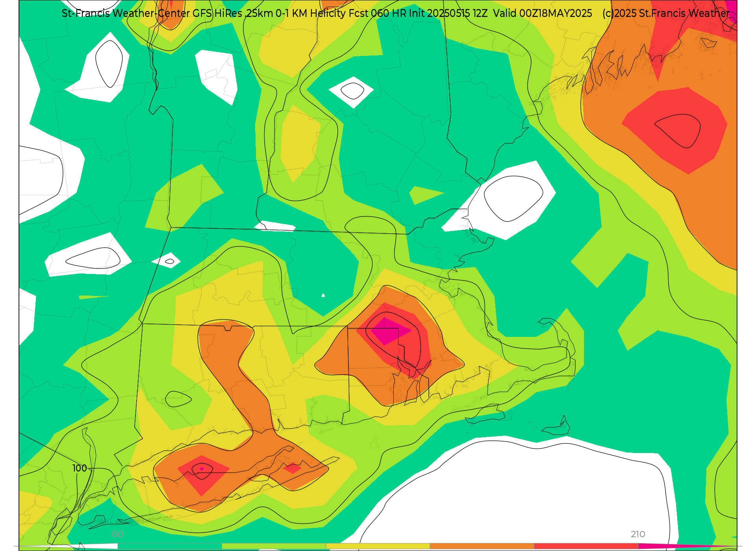Click the red color bar segment
Image resolution: width=756 pixels, height=551 pixels.
[586, 546]
